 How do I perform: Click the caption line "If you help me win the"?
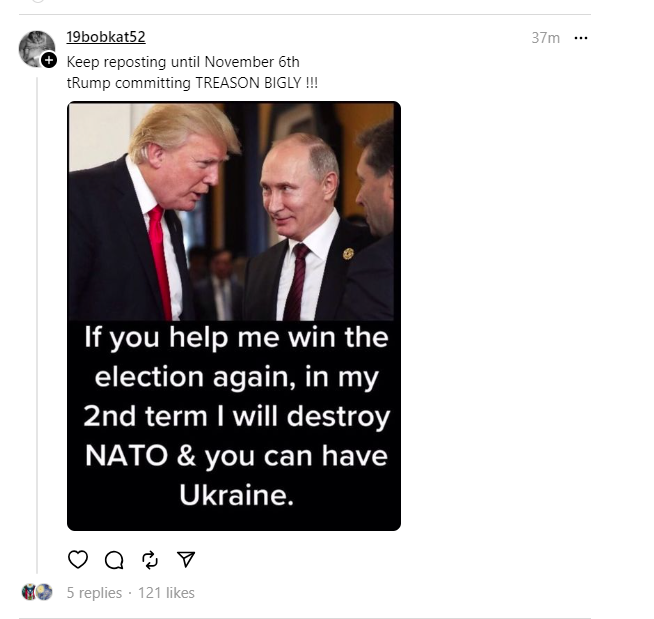[x=235, y=337]
